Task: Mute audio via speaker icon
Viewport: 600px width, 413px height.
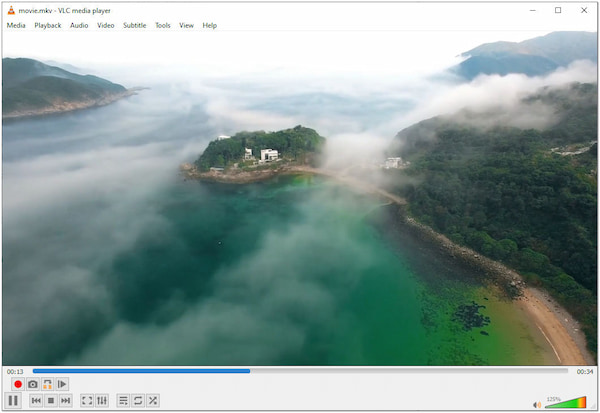Action: point(537,404)
